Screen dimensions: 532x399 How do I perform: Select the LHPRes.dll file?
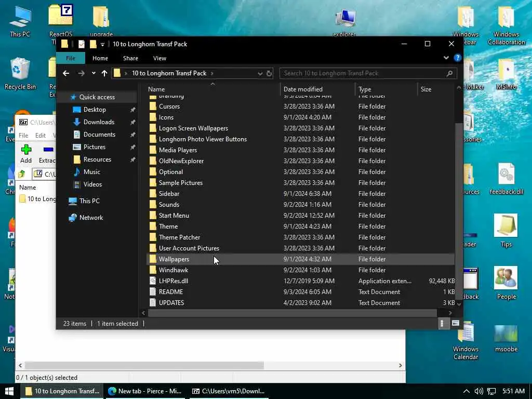(174, 281)
